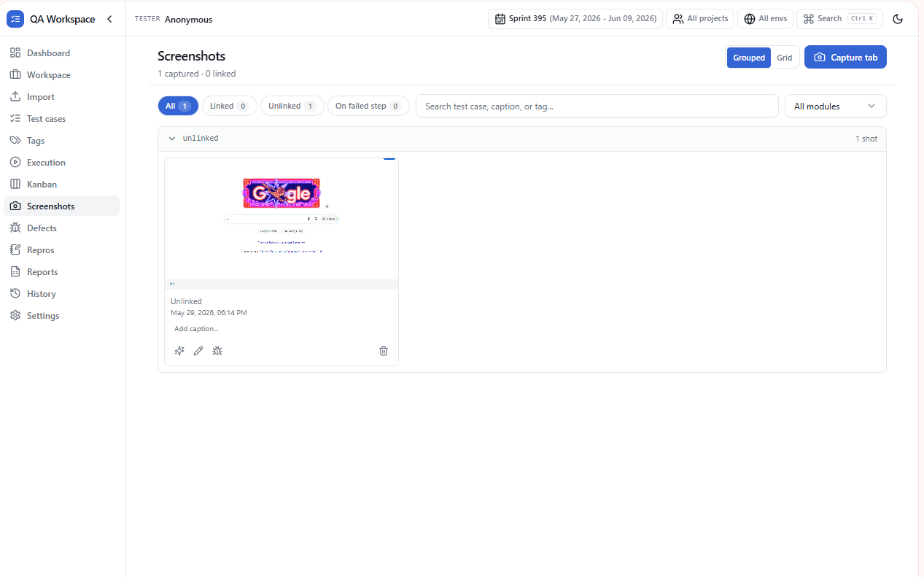924x577 pixels.
Task: Open Tags from the sidebar
Action: coord(62,141)
